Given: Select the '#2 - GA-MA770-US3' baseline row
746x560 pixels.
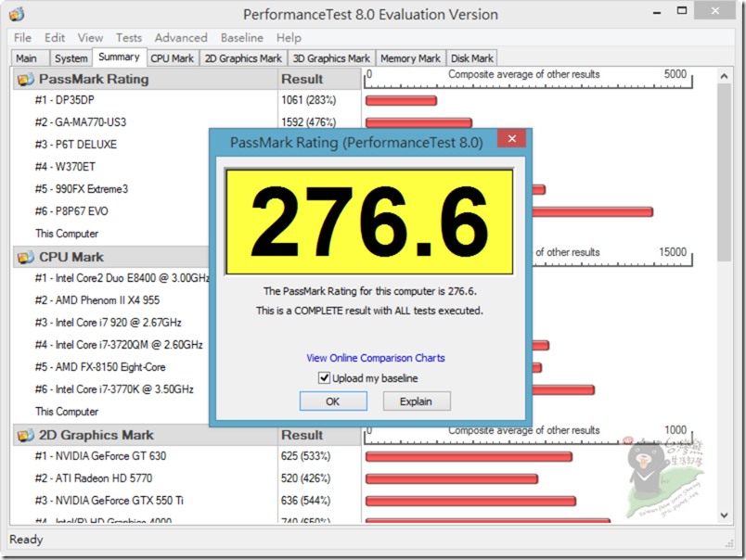Looking at the screenshot, I should 81,122.
